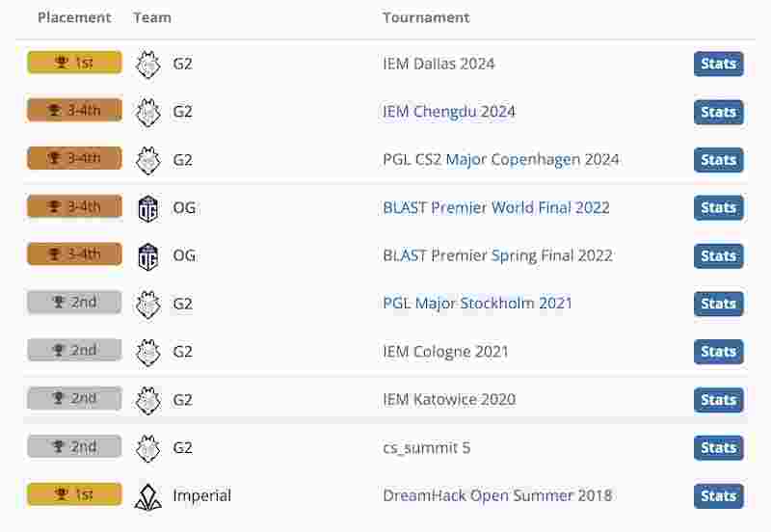The height and width of the screenshot is (532, 771).
Task: Click the Tournament column header
Action: click(x=426, y=17)
